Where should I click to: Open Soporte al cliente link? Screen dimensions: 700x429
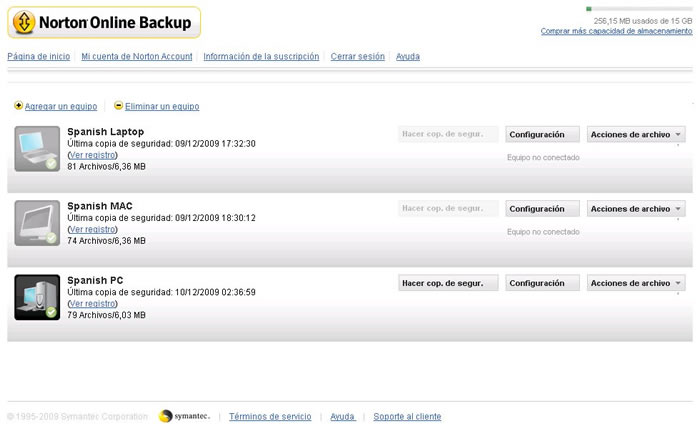[x=407, y=417]
